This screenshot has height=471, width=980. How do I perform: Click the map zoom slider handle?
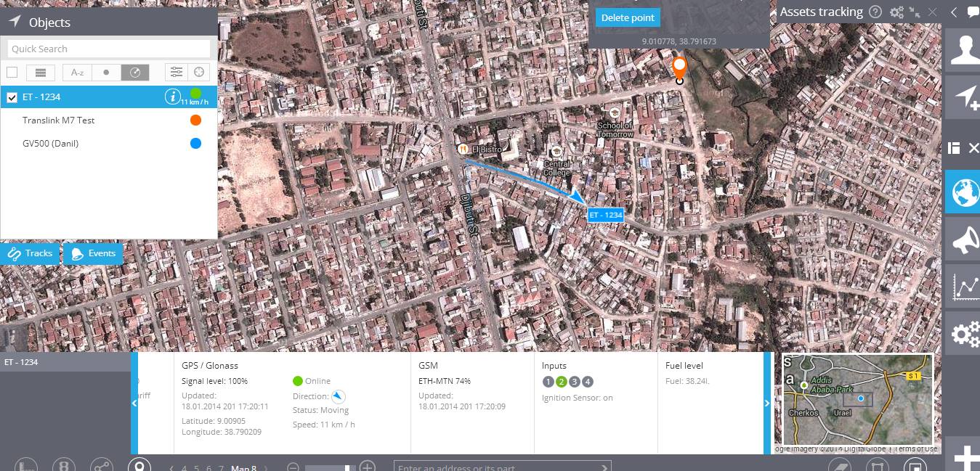347,468
